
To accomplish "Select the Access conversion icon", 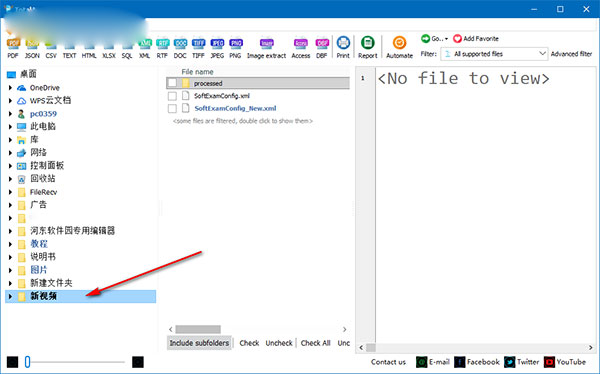I will point(301,43).
